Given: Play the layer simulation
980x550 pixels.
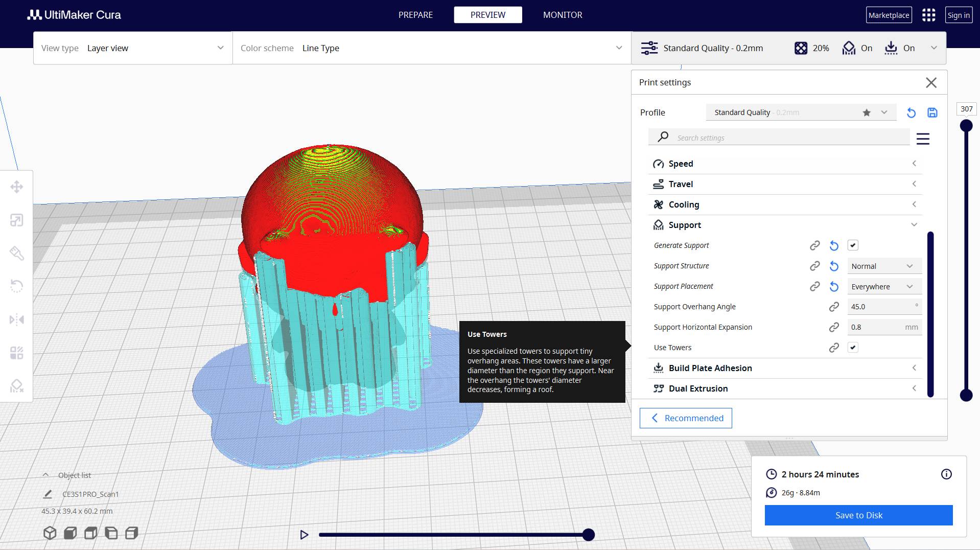Looking at the screenshot, I should click(304, 535).
